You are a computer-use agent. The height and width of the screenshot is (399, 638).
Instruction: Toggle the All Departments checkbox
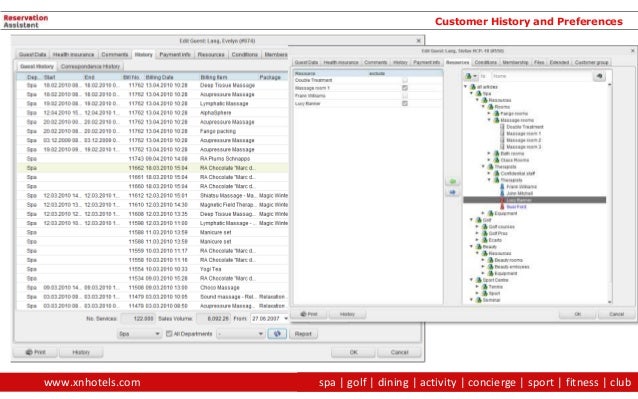pos(169,334)
